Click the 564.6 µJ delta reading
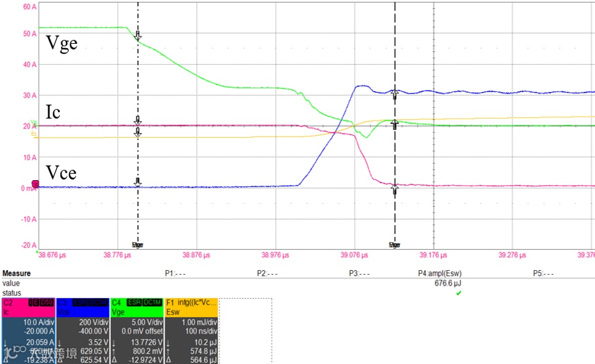Screen dimensions: 595x364 point(204,360)
